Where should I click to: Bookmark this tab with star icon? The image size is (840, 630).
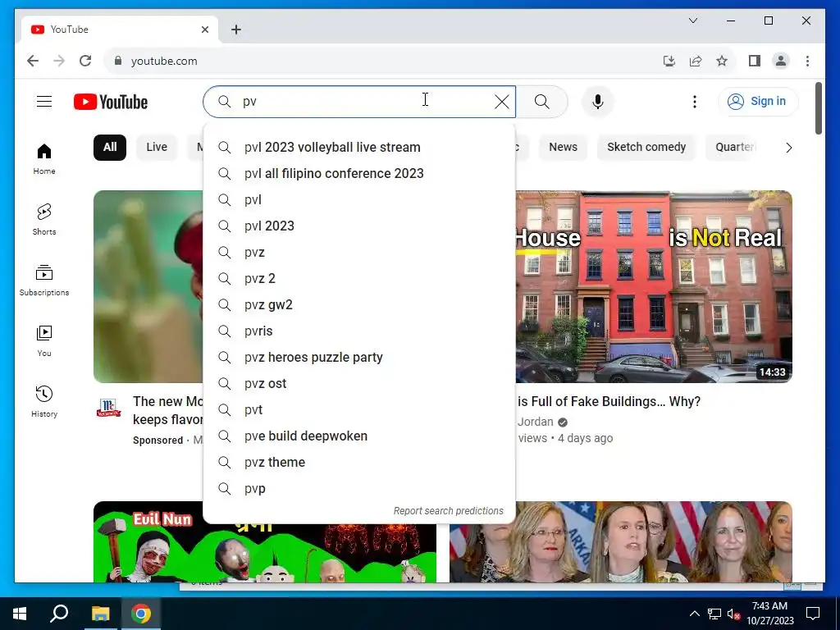[x=722, y=61]
